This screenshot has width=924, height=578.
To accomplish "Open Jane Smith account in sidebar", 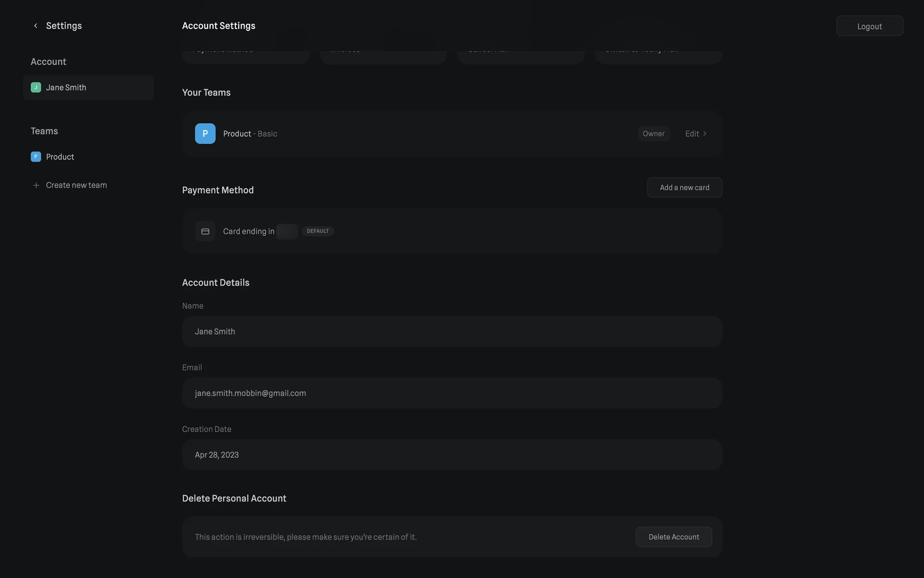I will tap(89, 88).
